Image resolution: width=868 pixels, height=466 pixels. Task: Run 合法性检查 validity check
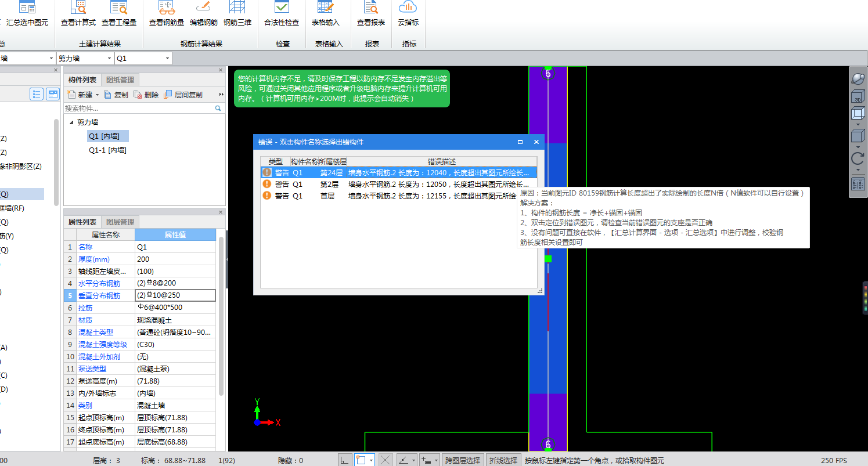point(282,15)
